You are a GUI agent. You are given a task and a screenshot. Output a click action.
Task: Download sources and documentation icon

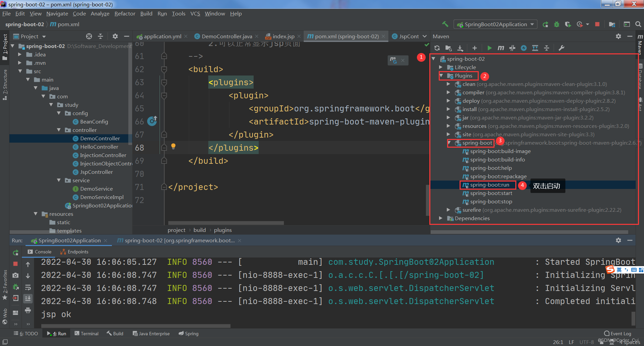[460, 48]
